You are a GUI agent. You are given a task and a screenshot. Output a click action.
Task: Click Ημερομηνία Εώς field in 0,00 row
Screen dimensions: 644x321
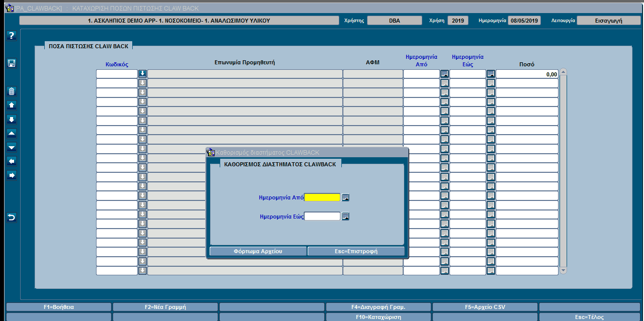tap(468, 74)
